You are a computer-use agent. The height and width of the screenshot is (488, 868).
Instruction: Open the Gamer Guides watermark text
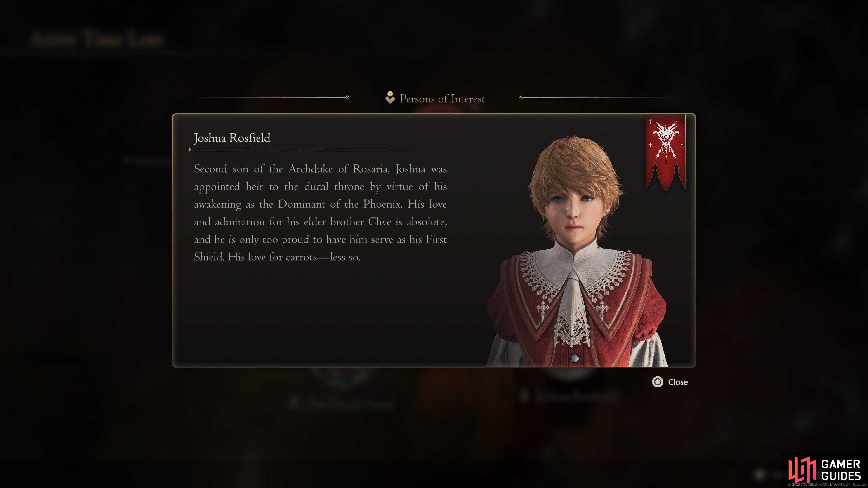click(x=841, y=470)
